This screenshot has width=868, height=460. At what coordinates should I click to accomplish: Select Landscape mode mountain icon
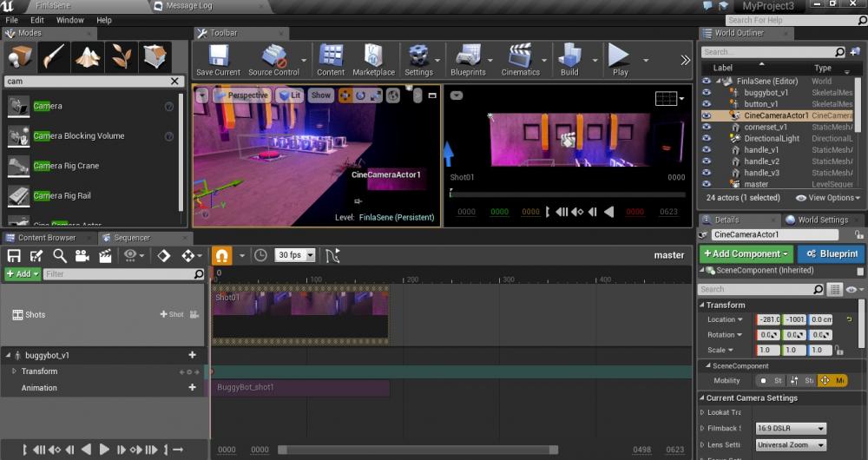88,57
